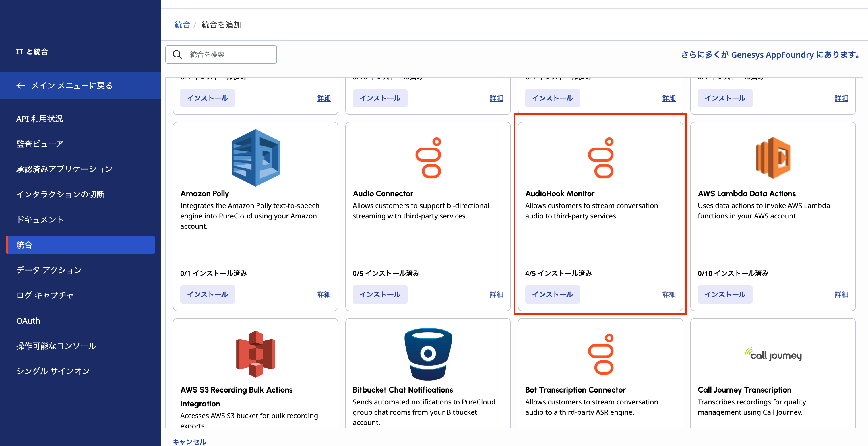This screenshot has height=446, width=868.
Task: Install AWS Lambda Data Actions
Action: (725, 294)
